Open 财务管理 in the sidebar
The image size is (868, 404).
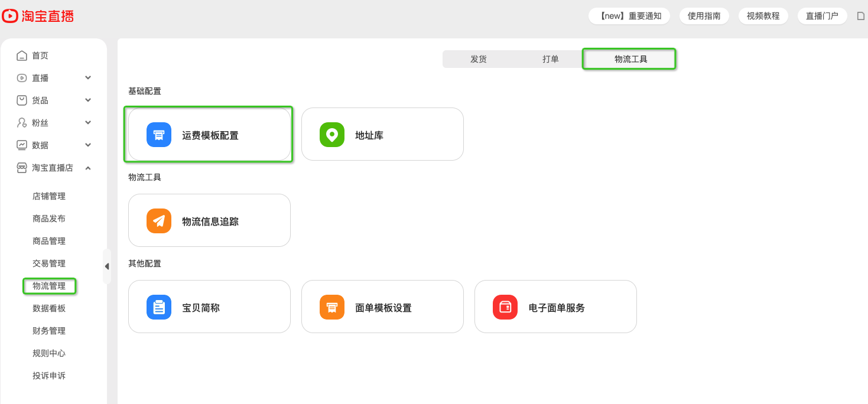49,331
